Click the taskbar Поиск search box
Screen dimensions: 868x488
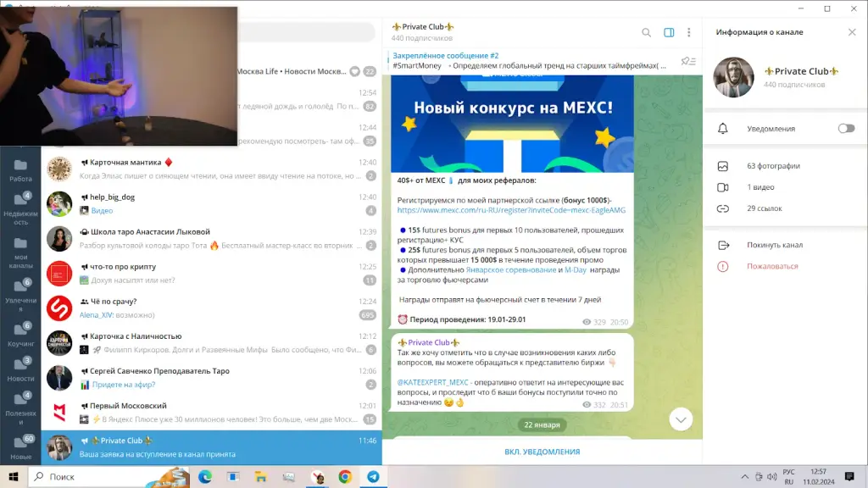[x=108, y=476]
